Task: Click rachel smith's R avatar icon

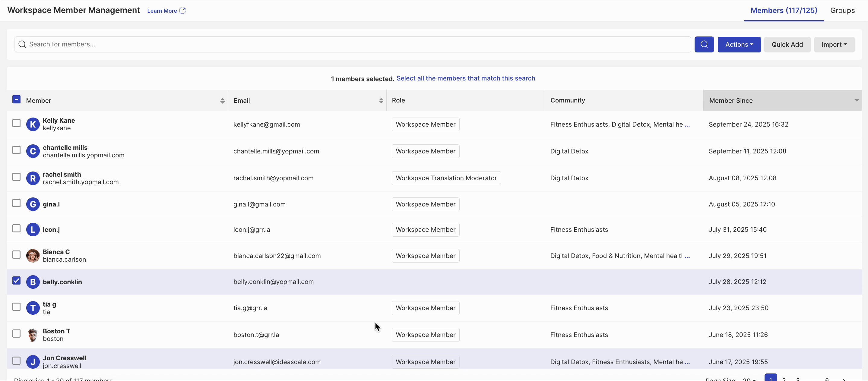Action: [33, 178]
